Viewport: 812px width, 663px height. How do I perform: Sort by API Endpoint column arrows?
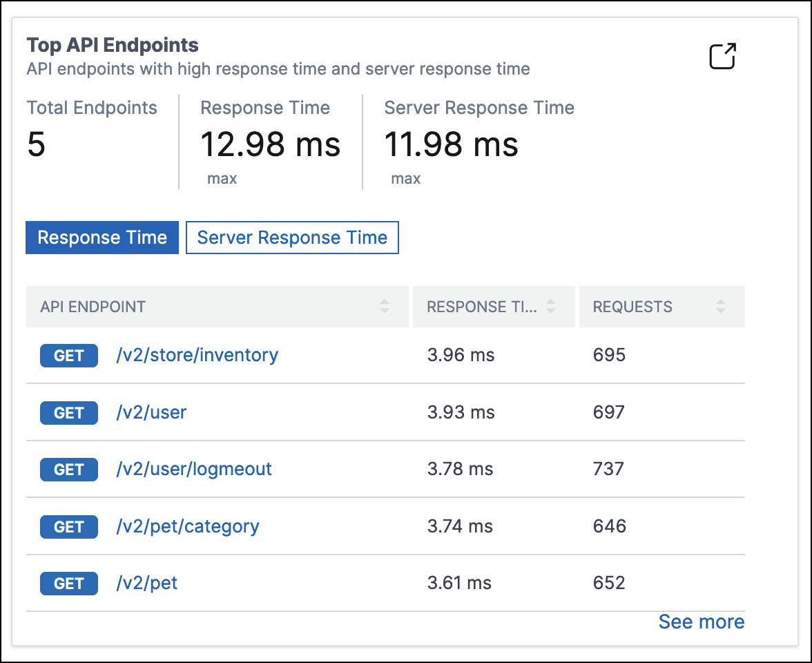[384, 306]
